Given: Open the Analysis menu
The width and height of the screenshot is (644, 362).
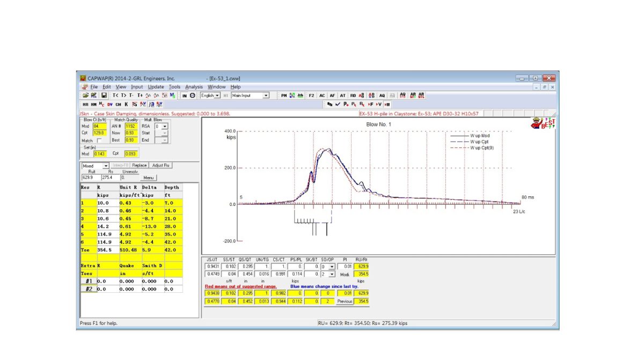Looking at the screenshot, I should click(194, 87).
